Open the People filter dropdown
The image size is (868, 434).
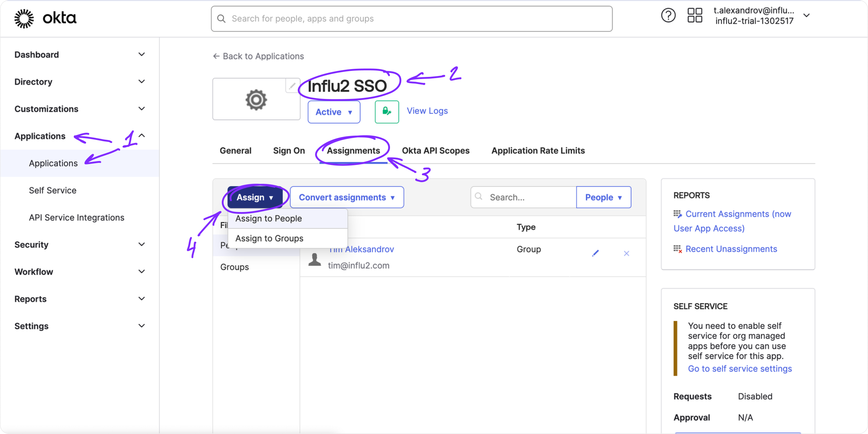[x=603, y=197]
